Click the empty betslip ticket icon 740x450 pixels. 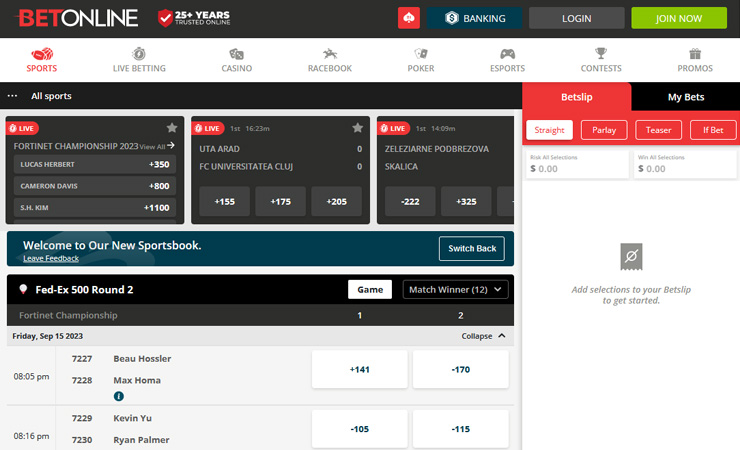(x=631, y=257)
